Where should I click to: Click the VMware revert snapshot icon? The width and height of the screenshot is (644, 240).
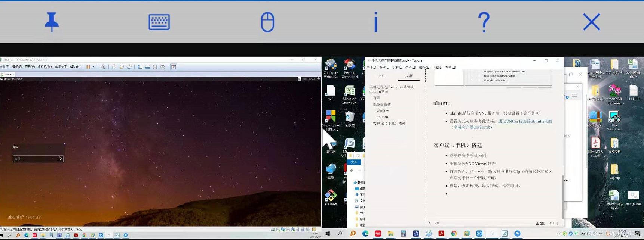122,67
